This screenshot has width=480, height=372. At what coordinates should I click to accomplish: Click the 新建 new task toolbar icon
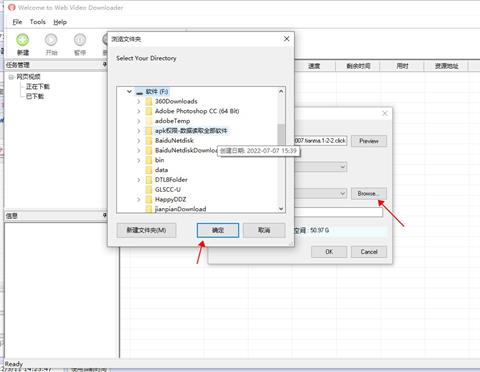pyautogui.click(x=23, y=40)
